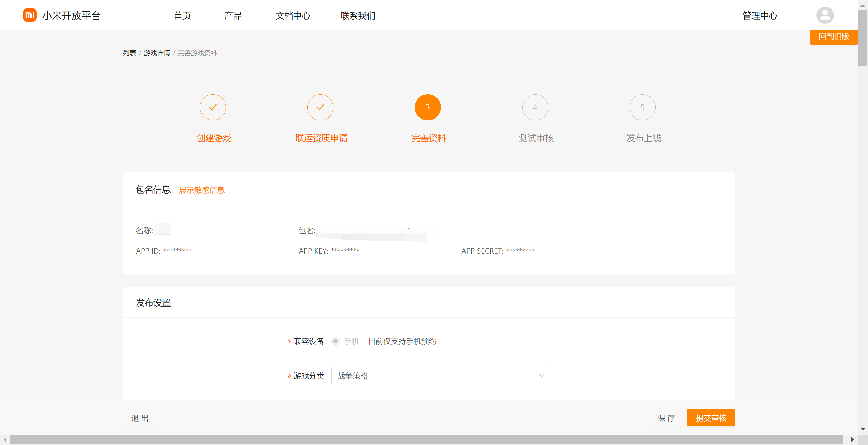Click the 发布设置 section heading

[x=153, y=303]
